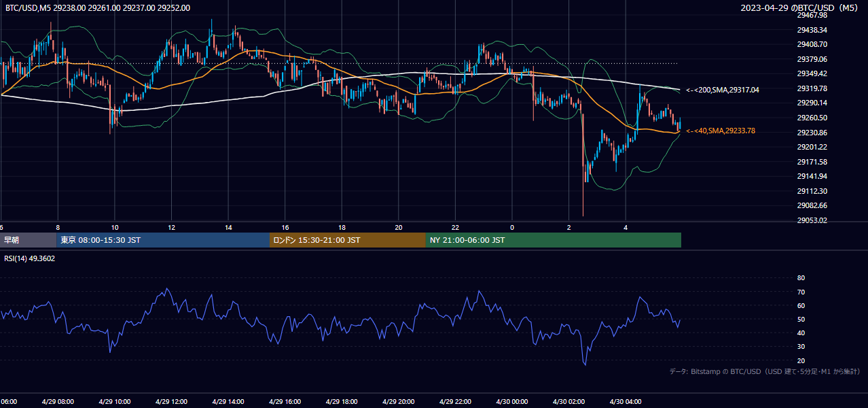Click the BTC/USD,M5 OHLC header text
The height and width of the screenshot is (408, 868).
(x=98, y=8)
